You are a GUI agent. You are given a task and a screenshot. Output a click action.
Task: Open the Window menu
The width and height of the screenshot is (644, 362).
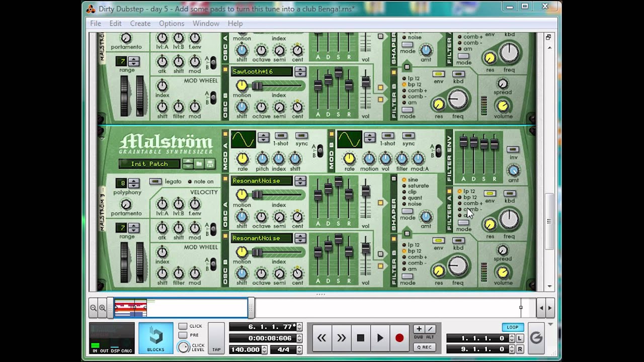(206, 24)
